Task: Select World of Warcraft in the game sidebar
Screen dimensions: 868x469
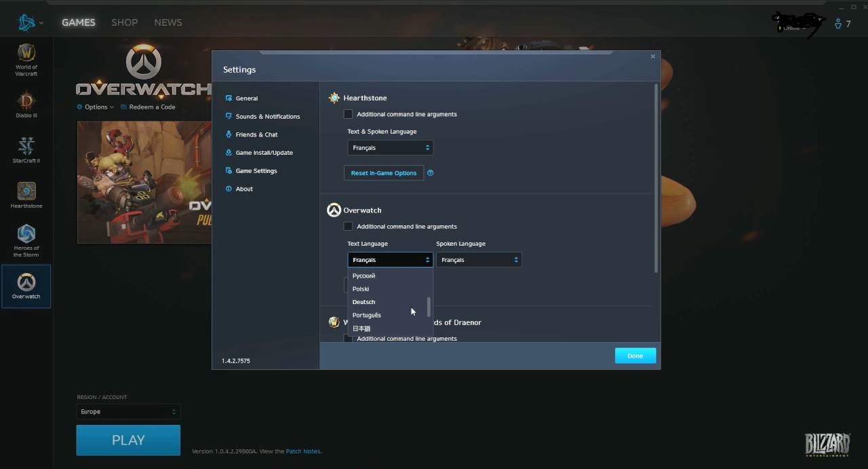Action: [26, 60]
